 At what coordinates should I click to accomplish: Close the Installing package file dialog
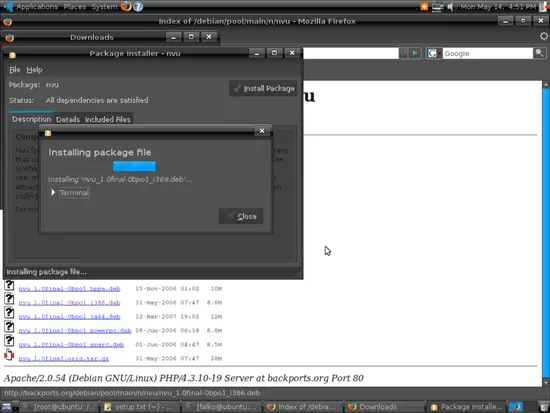pyautogui.click(x=262, y=131)
